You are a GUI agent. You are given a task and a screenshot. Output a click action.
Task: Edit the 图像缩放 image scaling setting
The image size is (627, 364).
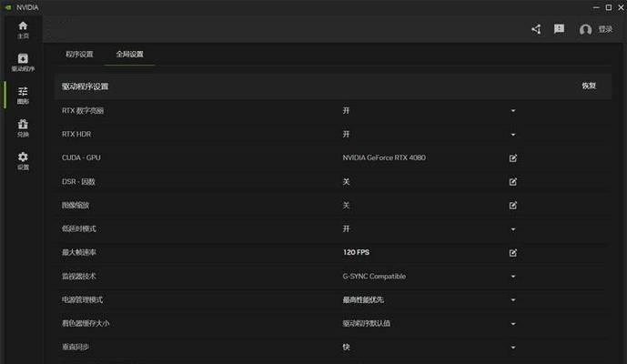point(513,205)
